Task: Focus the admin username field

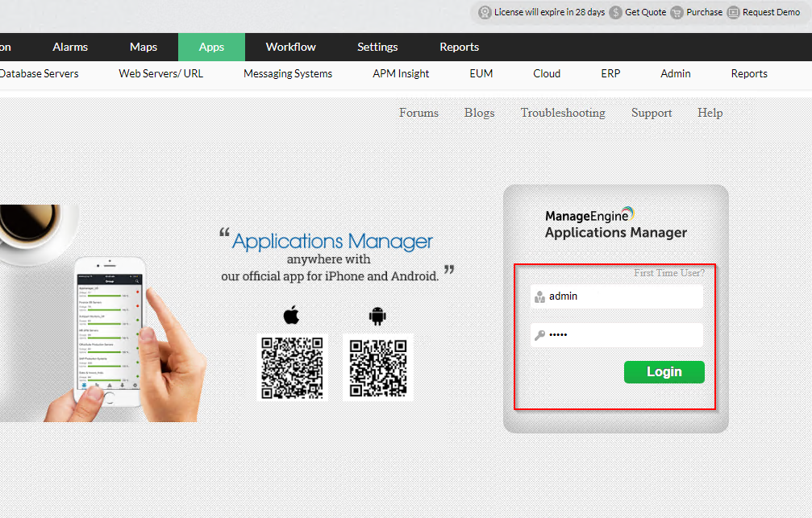Action: [x=617, y=296]
